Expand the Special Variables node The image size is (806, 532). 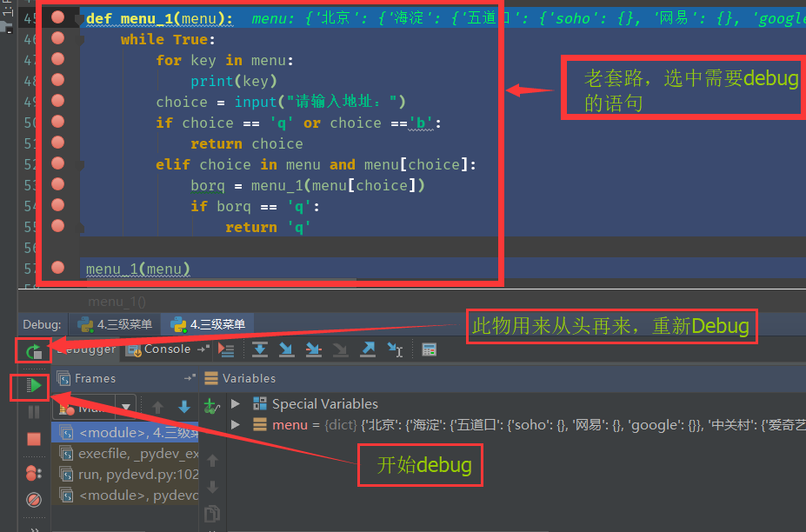[x=236, y=403]
